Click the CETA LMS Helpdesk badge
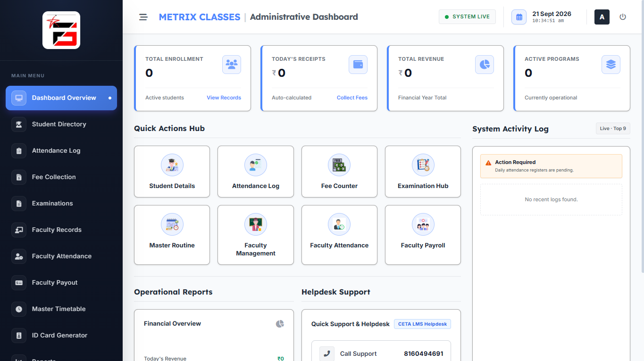The width and height of the screenshot is (644, 361). coord(423,324)
